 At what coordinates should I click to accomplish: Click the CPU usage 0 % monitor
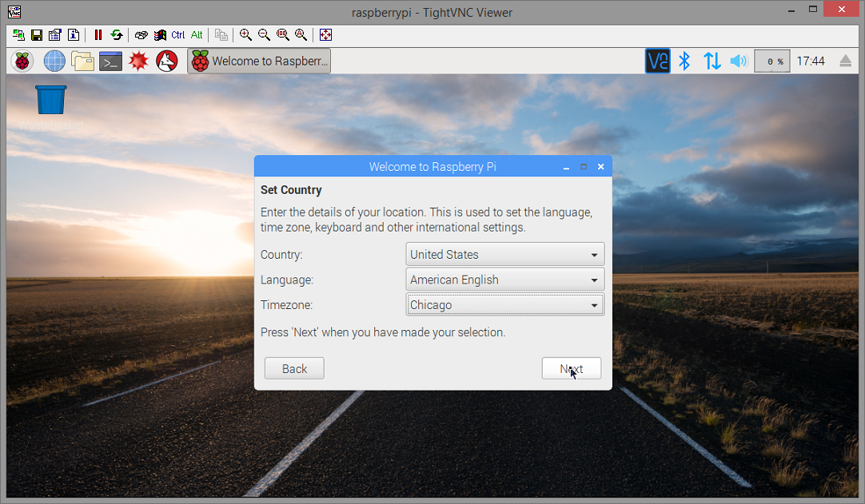(771, 62)
